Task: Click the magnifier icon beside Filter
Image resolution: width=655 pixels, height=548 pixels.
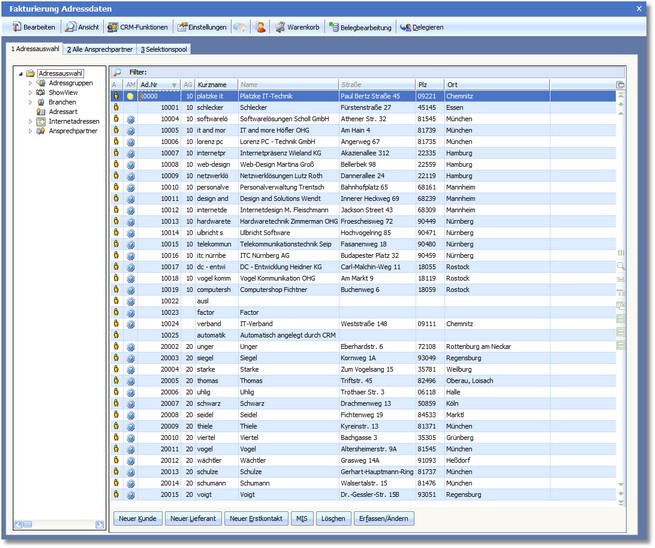Action: coord(117,73)
